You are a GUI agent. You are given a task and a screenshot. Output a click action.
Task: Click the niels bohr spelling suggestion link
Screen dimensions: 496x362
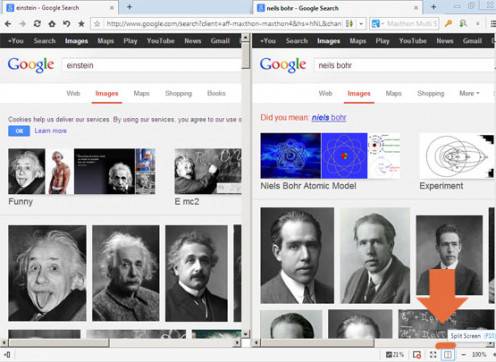(x=329, y=117)
